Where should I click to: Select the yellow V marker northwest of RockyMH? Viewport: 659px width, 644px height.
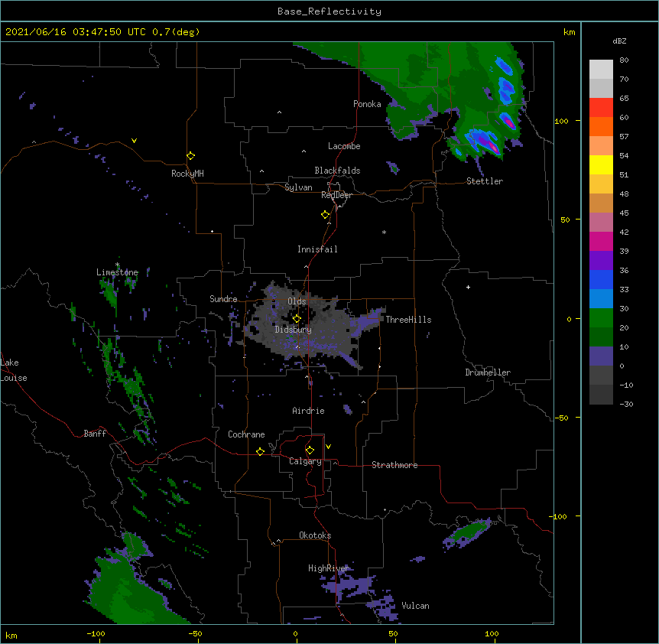[x=134, y=141]
